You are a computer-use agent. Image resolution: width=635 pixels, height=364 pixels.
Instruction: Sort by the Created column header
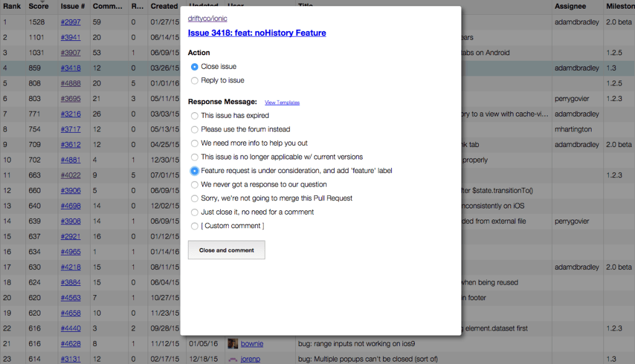(164, 6)
